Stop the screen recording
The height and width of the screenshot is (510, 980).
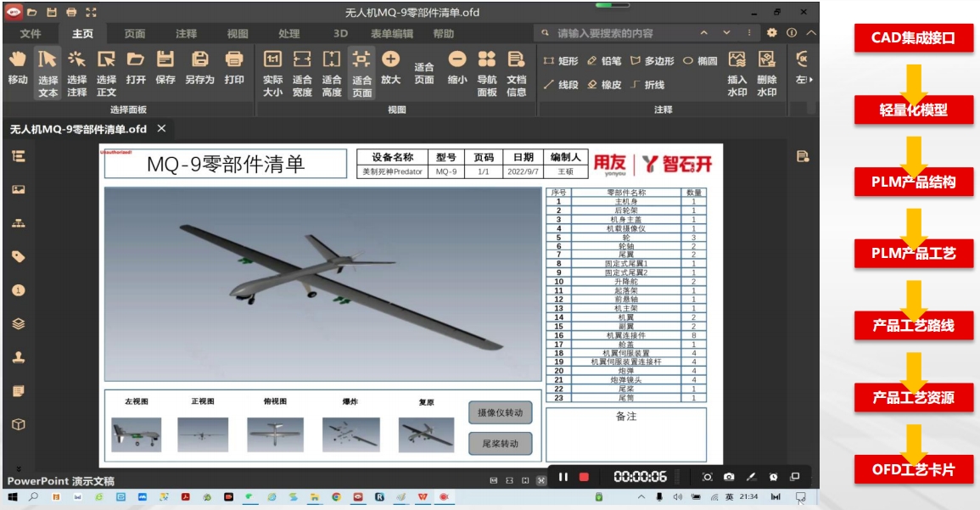pyautogui.click(x=584, y=477)
